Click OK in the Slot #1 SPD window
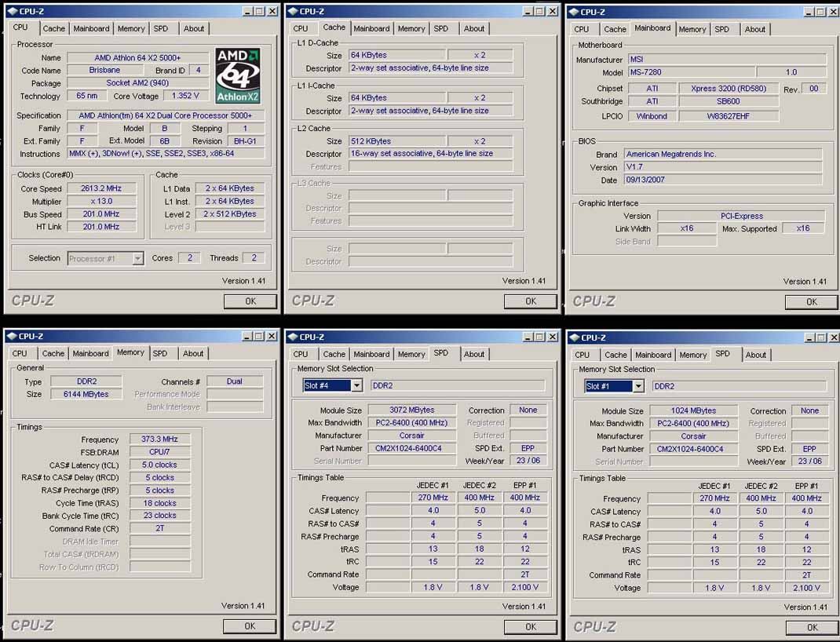Image resolution: width=840 pixels, height=642 pixels. (x=813, y=627)
